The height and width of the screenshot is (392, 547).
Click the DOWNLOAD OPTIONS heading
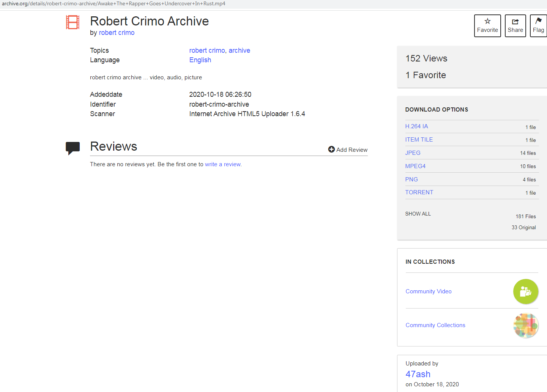(437, 110)
